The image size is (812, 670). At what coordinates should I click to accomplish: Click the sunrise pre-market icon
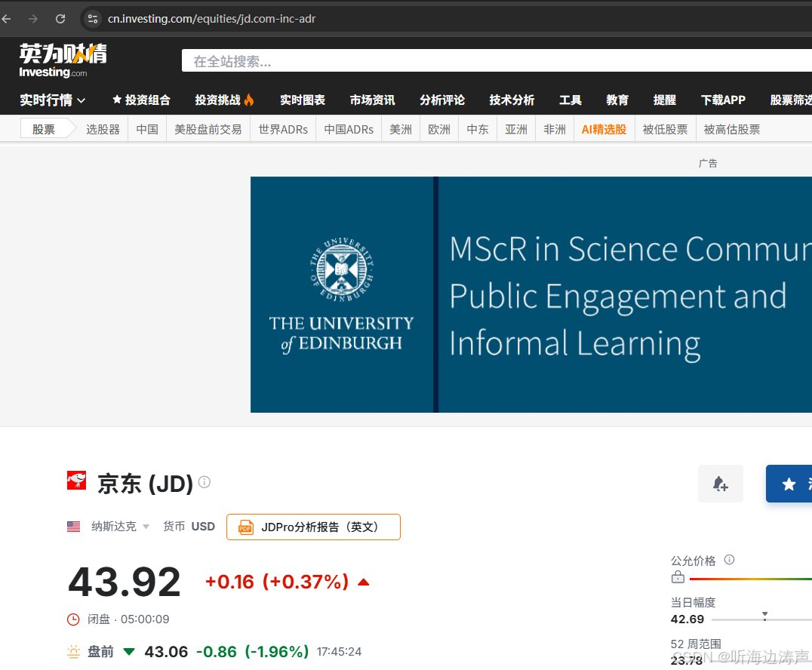(73, 652)
